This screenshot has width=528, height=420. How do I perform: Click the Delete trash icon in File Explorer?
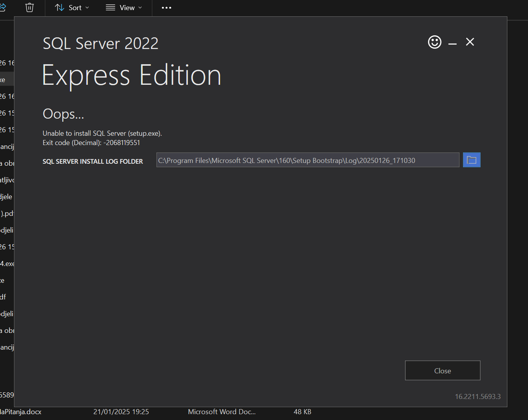click(30, 7)
